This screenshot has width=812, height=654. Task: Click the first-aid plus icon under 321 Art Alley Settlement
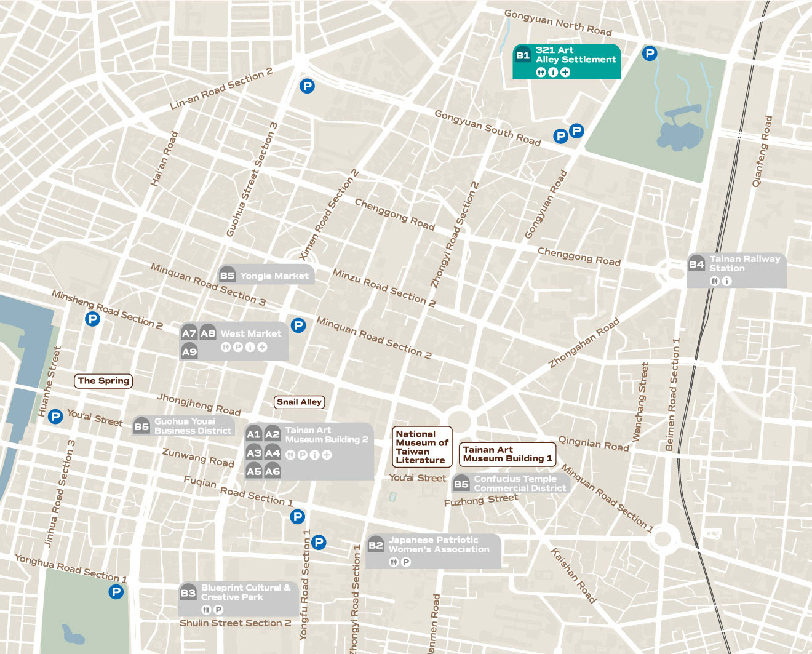coord(565,72)
